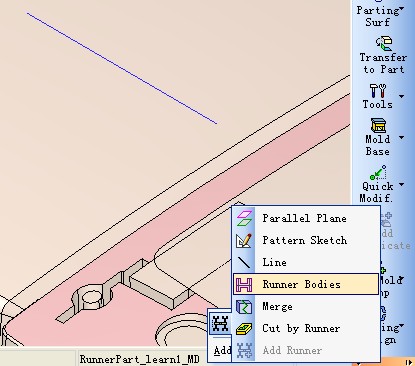
Task: Select the Merge icon
Action: coord(244,306)
